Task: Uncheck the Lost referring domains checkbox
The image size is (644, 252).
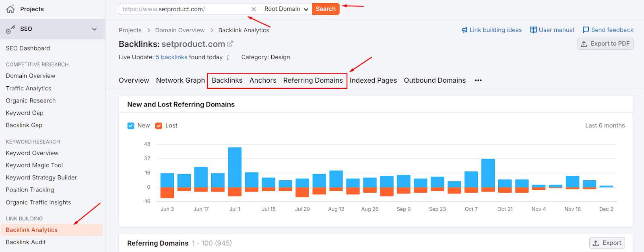Action: pyautogui.click(x=159, y=126)
